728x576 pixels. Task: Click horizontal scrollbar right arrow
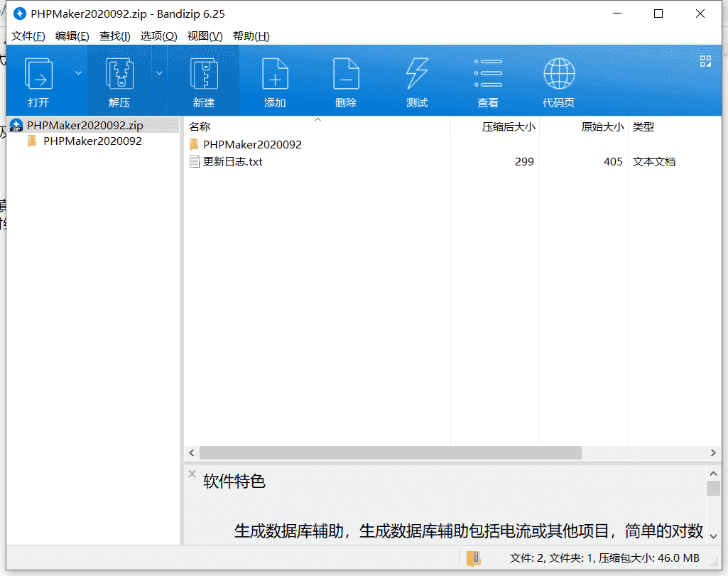click(x=713, y=452)
